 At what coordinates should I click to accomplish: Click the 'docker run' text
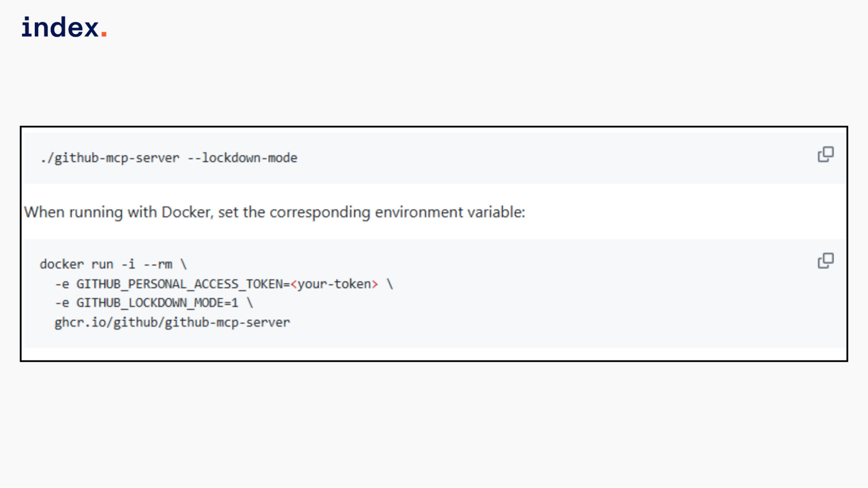point(76,264)
